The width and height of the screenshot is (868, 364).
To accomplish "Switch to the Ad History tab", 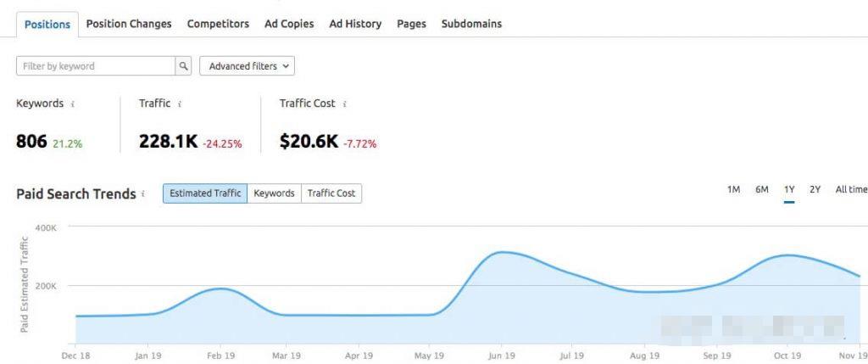I will coord(355,24).
